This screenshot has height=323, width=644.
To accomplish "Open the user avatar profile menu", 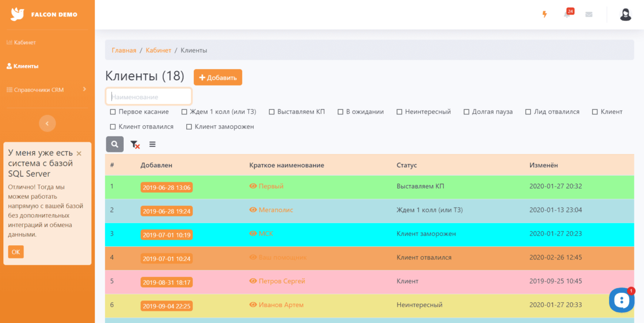I will 625,15.
